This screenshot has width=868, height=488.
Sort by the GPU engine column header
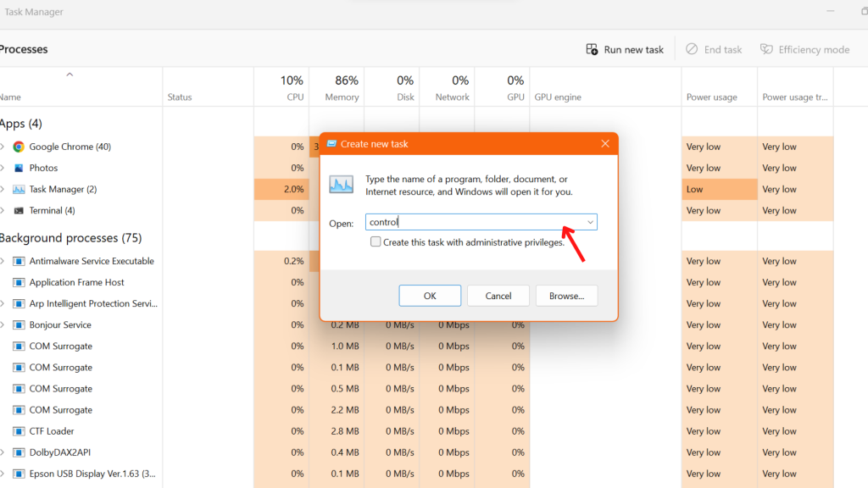click(605, 87)
